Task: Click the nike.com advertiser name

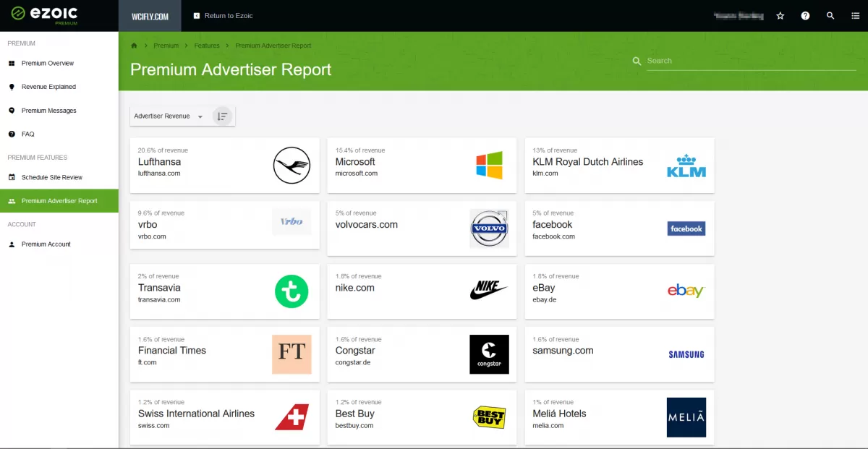Action: pos(355,288)
